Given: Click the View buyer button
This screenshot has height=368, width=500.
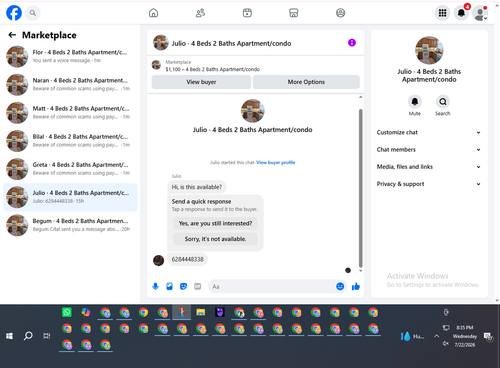Looking at the screenshot, I should 201,82.
